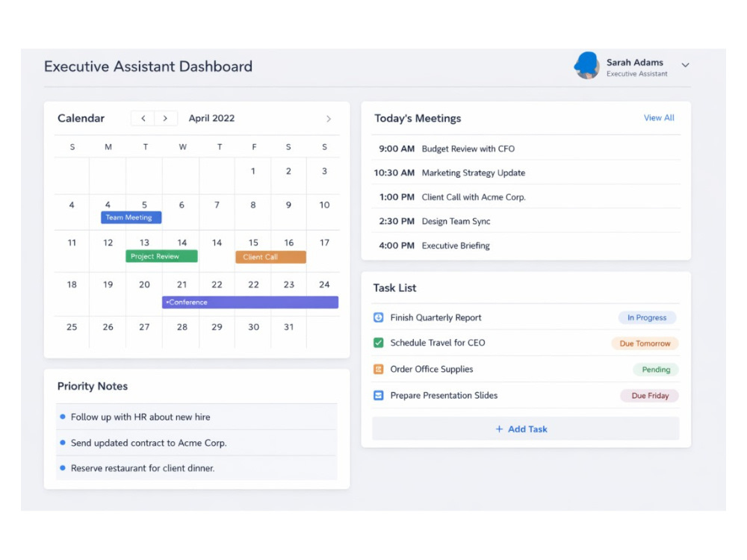Open Sarah Adams profile avatar
This screenshot has height=560, width=747.
click(586, 66)
